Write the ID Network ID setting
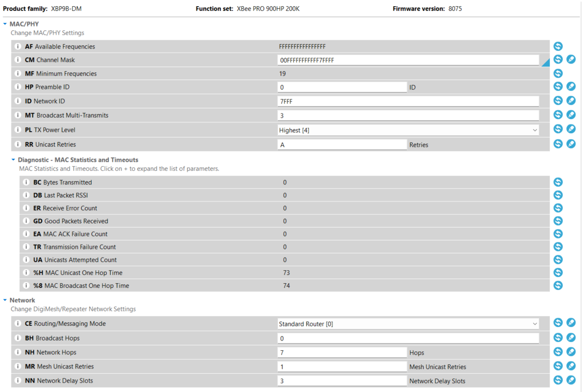Screen dimensions: 582x392 pos(571,100)
